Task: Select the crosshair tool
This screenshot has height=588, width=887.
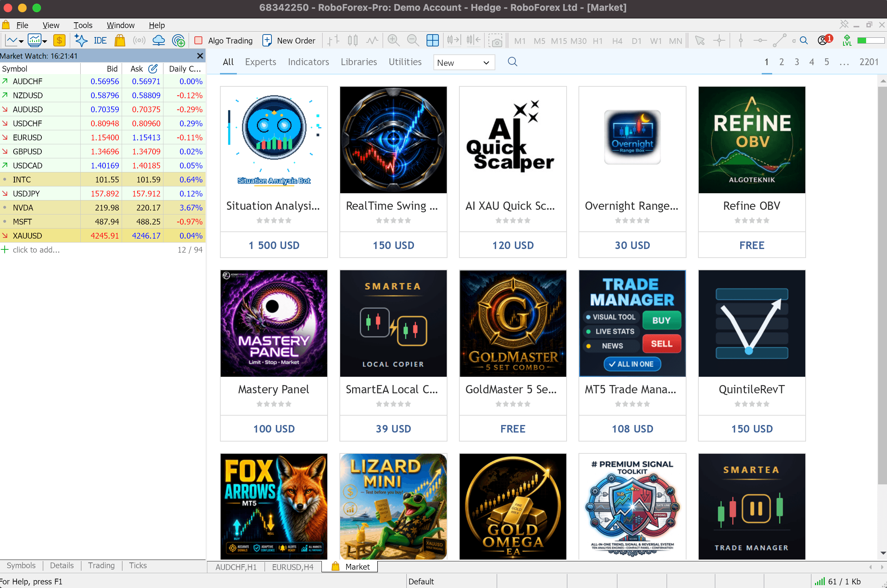Action: [x=719, y=40]
